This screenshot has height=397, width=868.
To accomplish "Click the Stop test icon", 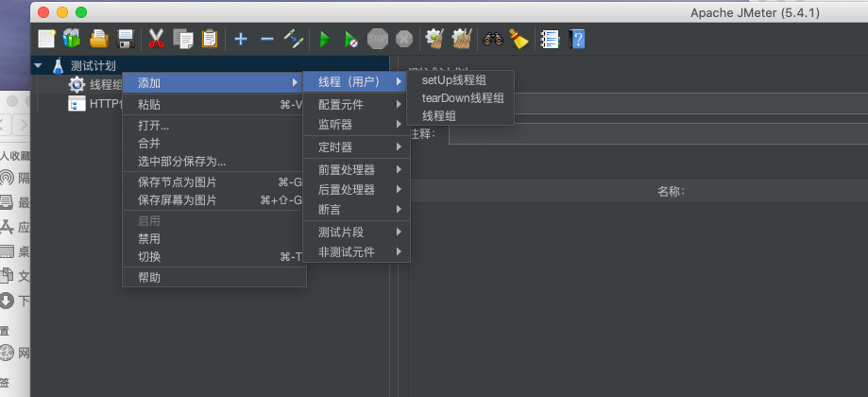I will 378,39.
